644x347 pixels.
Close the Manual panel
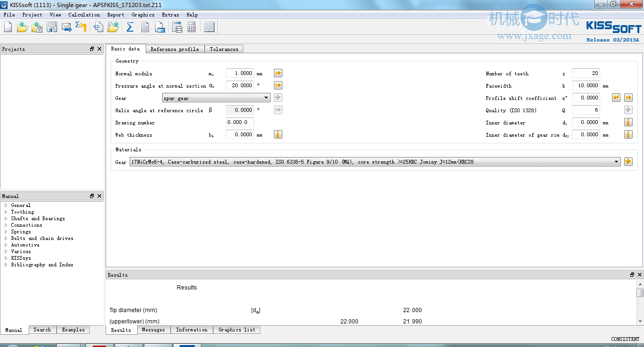[99, 196]
